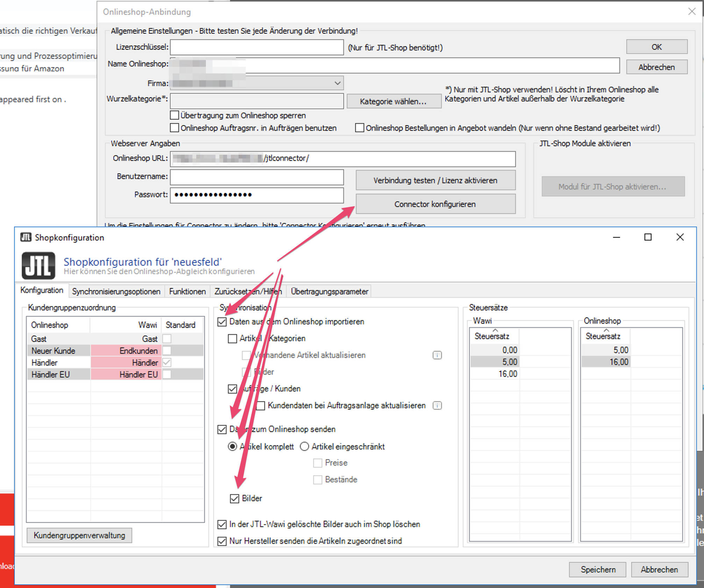The image size is (704, 588).
Task: Click the Benutzername input field
Action: tap(257, 177)
